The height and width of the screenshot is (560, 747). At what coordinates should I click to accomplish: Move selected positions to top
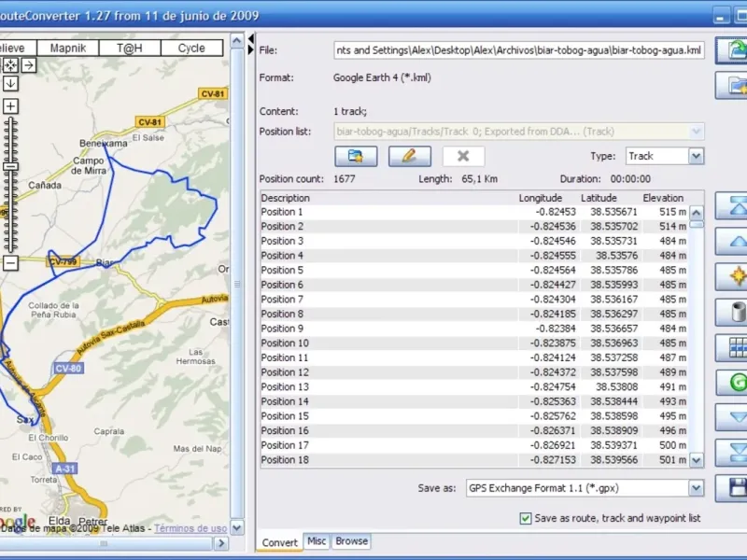[732, 205]
